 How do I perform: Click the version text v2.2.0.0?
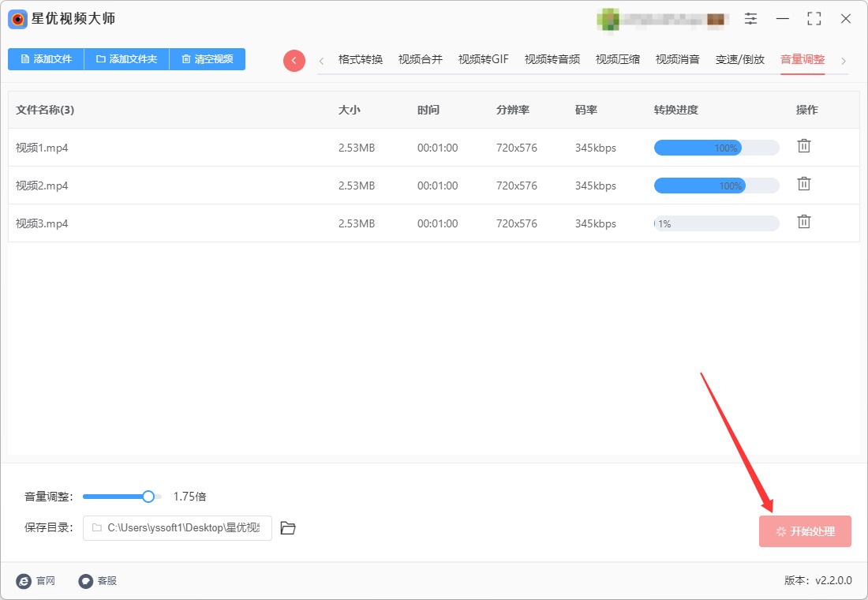click(834, 580)
